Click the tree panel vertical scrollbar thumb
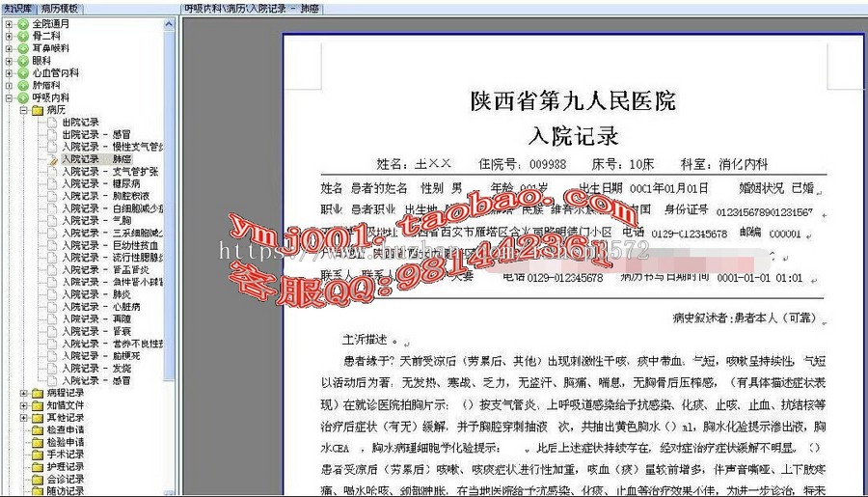This screenshot has width=868, height=497. (x=170, y=205)
